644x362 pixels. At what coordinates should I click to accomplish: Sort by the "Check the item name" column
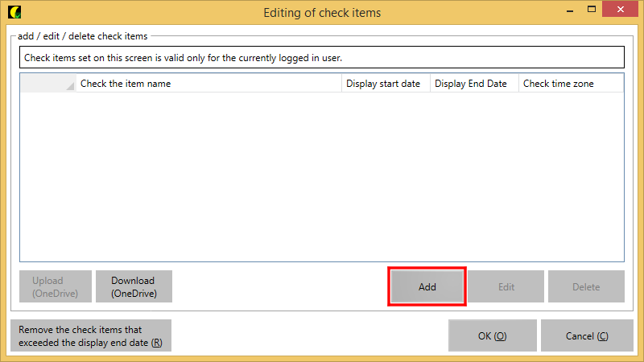pos(208,84)
